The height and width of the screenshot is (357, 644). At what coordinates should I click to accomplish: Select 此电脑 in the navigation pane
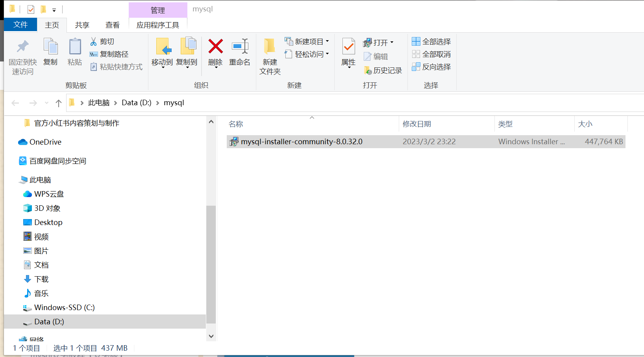[40, 180]
